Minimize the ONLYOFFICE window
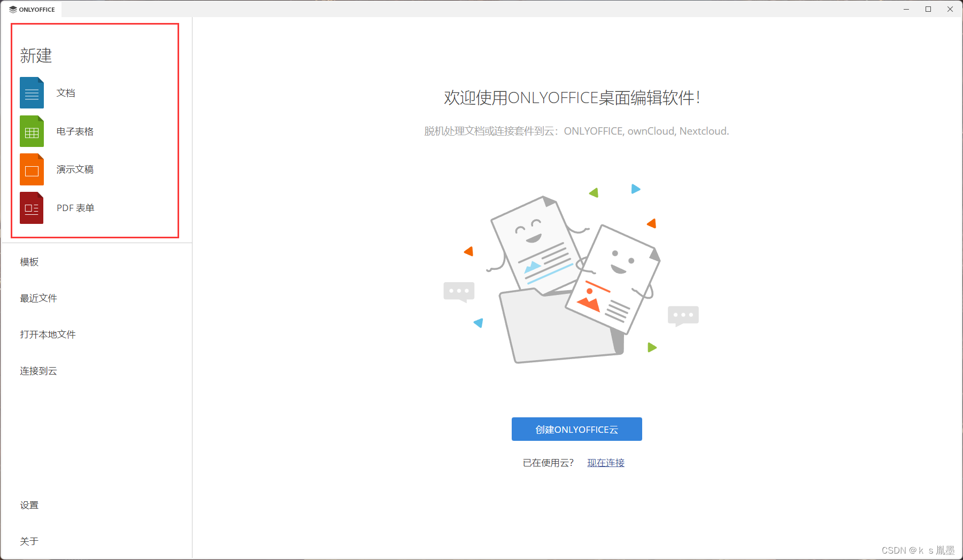This screenshot has width=963, height=560. (906, 9)
